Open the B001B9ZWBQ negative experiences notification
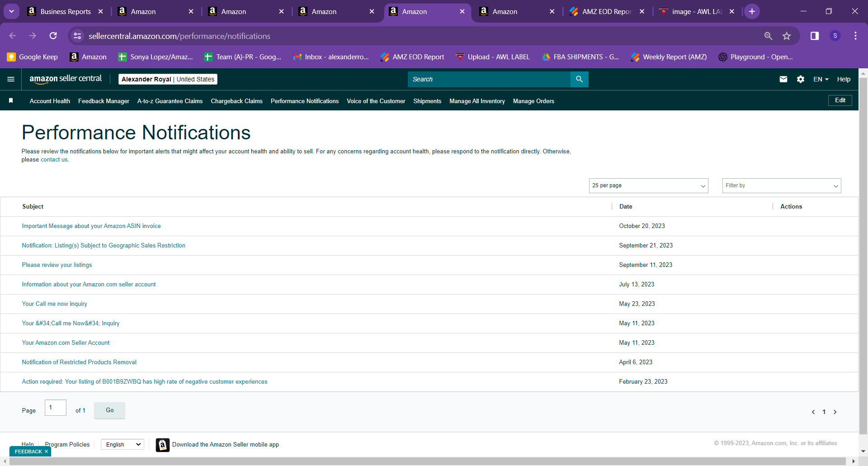The height and width of the screenshot is (466, 868). click(x=145, y=382)
